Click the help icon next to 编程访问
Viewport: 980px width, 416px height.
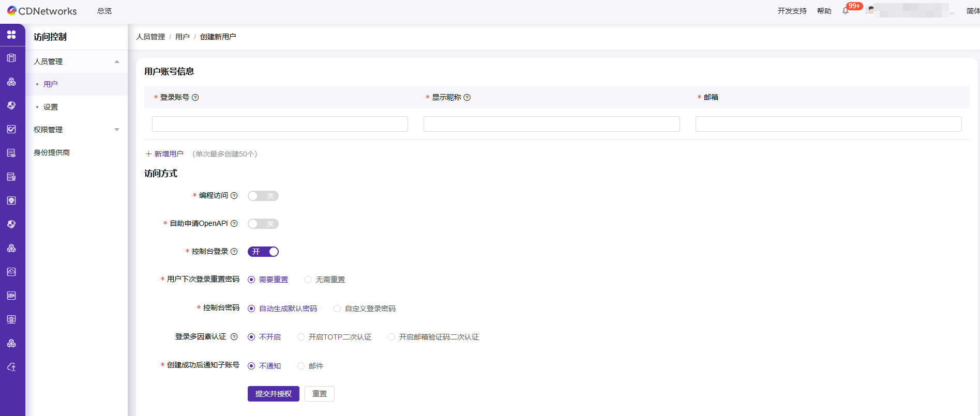(x=234, y=195)
